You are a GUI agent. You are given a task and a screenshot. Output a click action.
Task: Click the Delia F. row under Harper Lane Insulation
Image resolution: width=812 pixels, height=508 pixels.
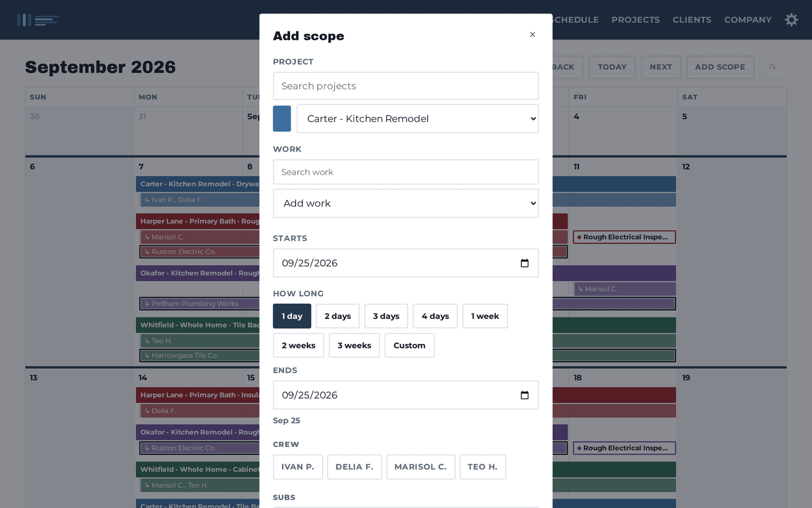(200, 411)
